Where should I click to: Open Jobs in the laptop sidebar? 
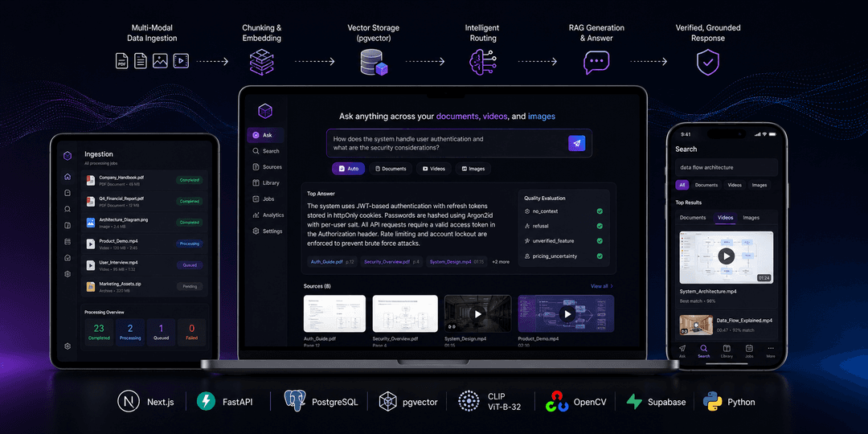click(264, 199)
